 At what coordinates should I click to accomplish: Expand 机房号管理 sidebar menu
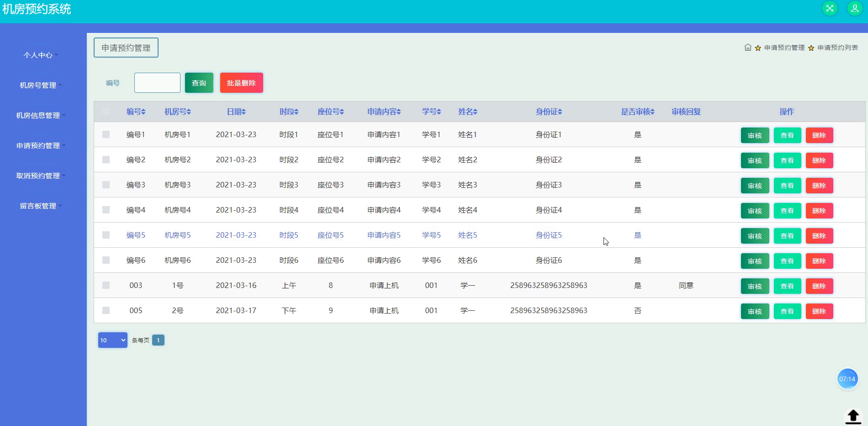(x=41, y=85)
